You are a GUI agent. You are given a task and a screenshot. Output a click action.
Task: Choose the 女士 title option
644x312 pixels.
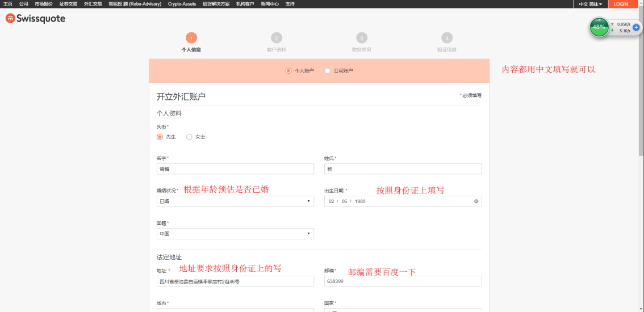pyautogui.click(x=189, y=137)
